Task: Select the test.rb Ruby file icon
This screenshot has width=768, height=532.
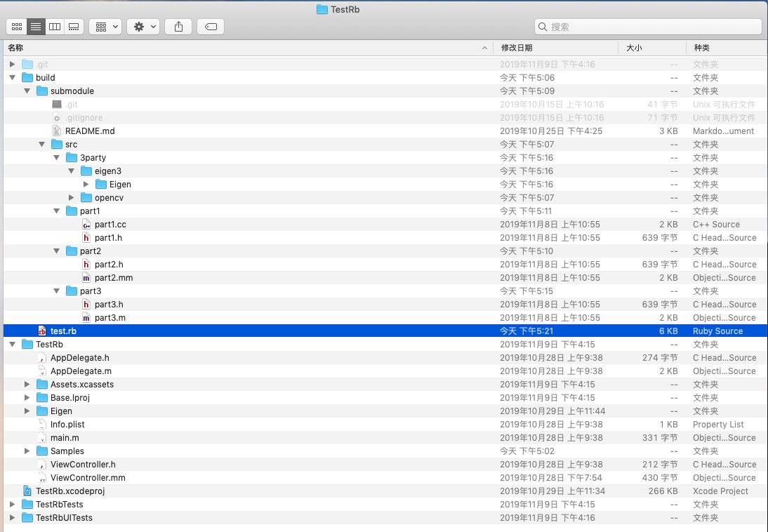Action: pyautogui.click(x=42, y=331)
